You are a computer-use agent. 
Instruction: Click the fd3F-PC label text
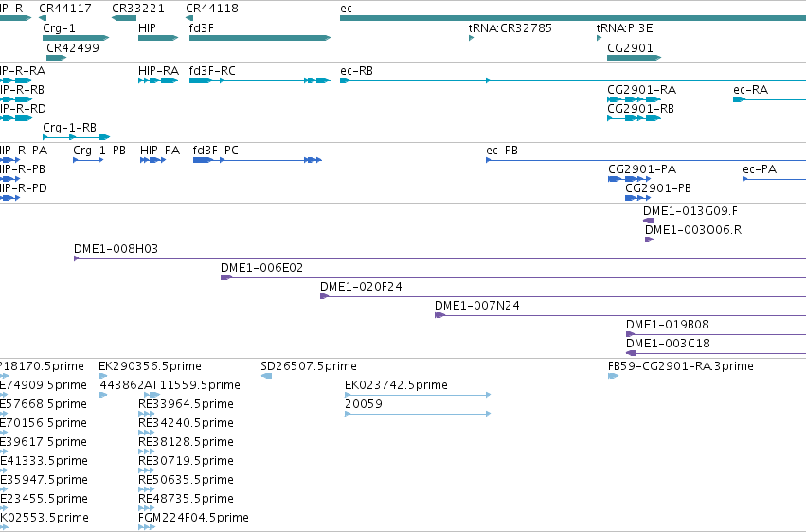[x=215, y=151]
